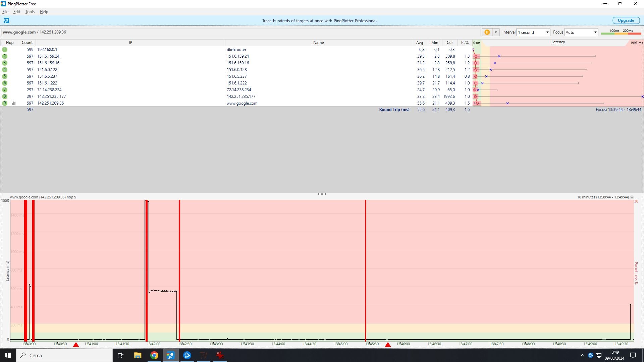Open the File menu

5,12
